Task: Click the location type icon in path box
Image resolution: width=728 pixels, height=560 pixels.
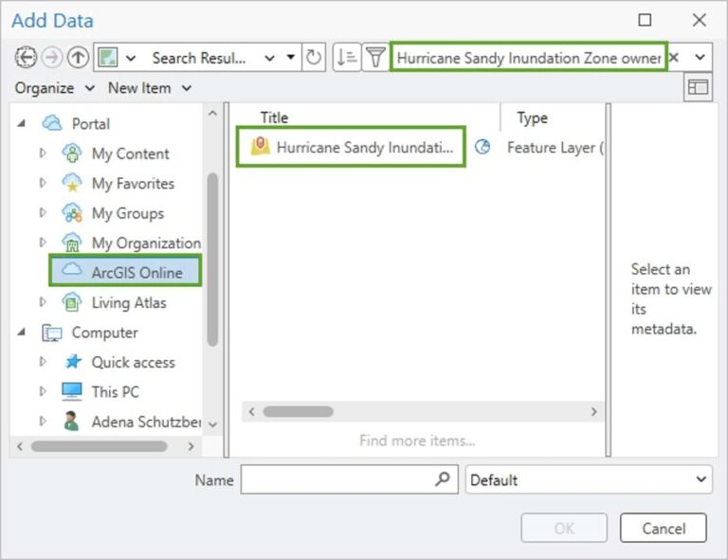Action: coord(108,58)
